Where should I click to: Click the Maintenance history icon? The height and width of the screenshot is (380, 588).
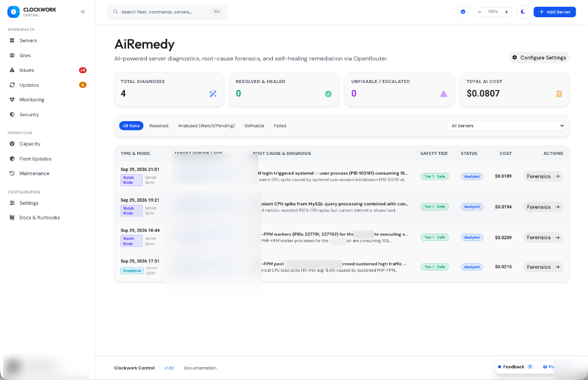coord(12,173)
